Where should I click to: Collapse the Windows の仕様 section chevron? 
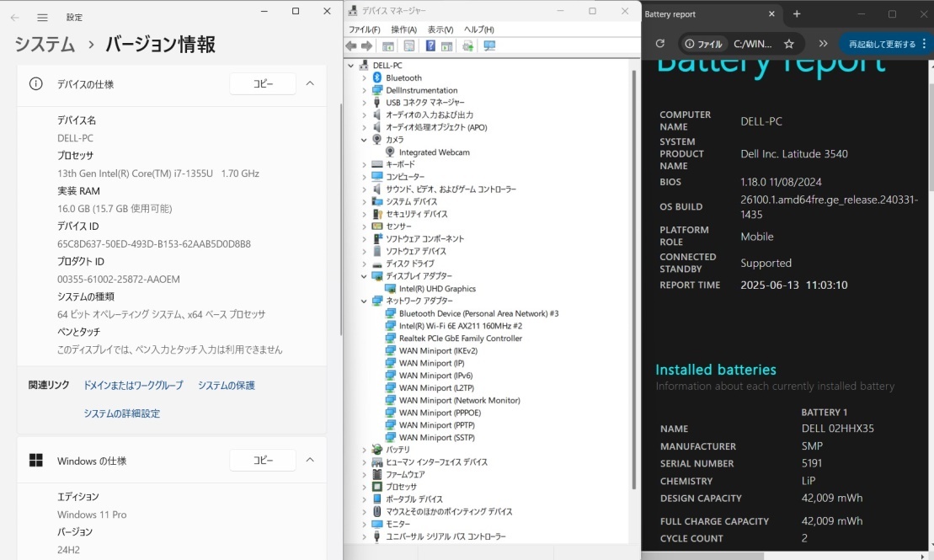310,460
